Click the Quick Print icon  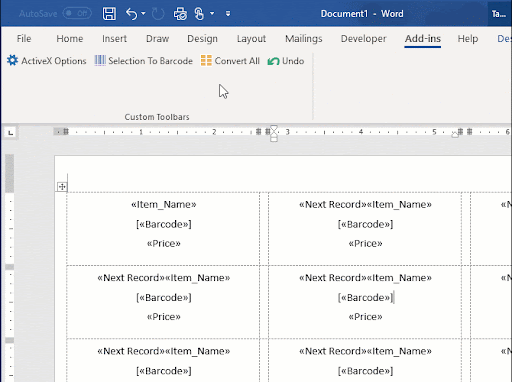pyautogui.click(x=180, y=14)
